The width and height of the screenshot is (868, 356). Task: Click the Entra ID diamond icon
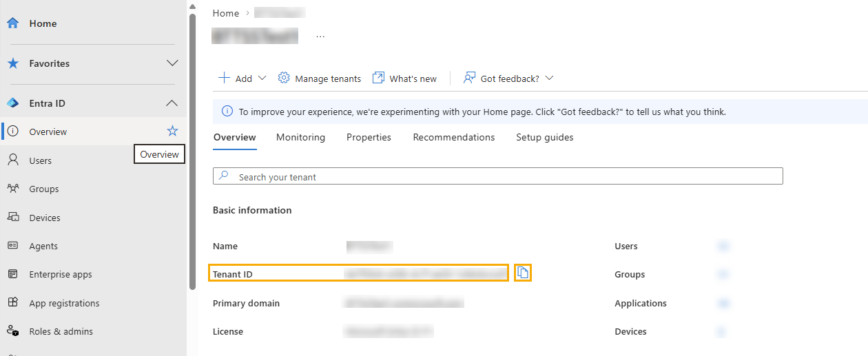point(12,103)
